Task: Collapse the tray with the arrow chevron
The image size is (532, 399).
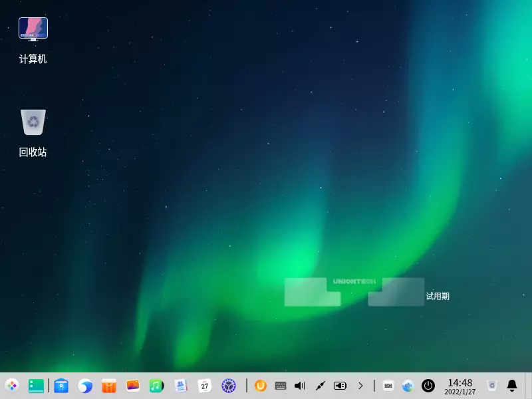Action: 360,386
